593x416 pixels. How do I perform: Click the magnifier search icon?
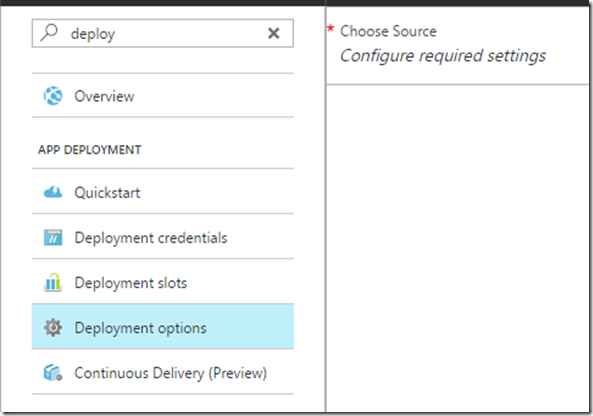pyautogui.click(x=49, y=33)
